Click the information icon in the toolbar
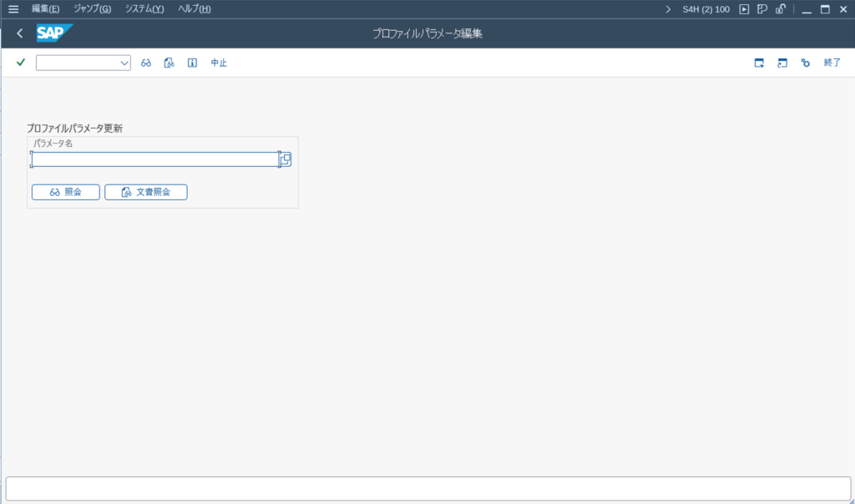This screenshot has height=504, width=855. [192, 62]
